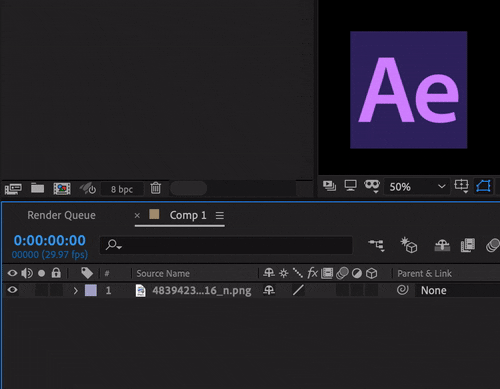Viewport: 500px width, 389px height.
Task: Click the Parent & Link column header
Action: tap(424, 274)
